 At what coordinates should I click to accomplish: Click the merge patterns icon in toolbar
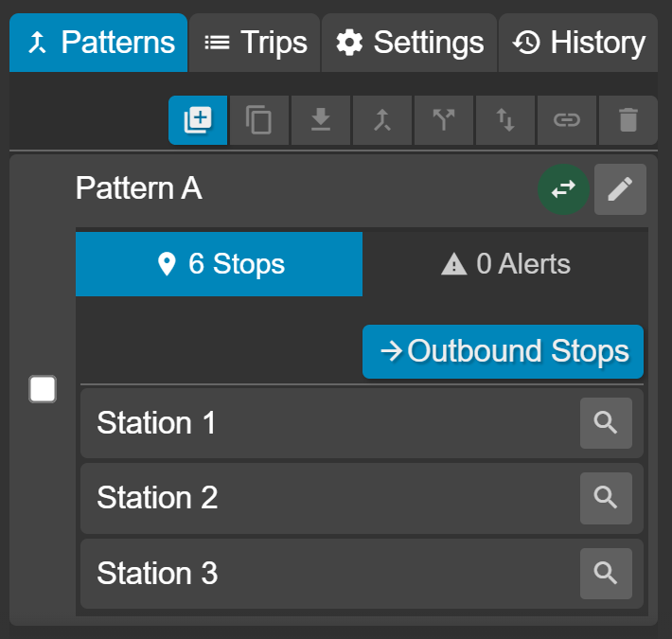[382, 120]
